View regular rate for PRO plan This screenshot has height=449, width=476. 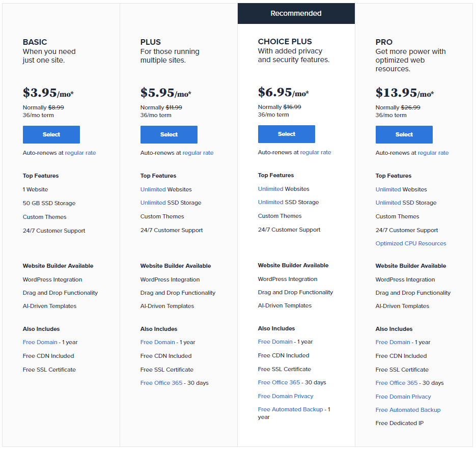pyautogui.click(x=433, y=153)
